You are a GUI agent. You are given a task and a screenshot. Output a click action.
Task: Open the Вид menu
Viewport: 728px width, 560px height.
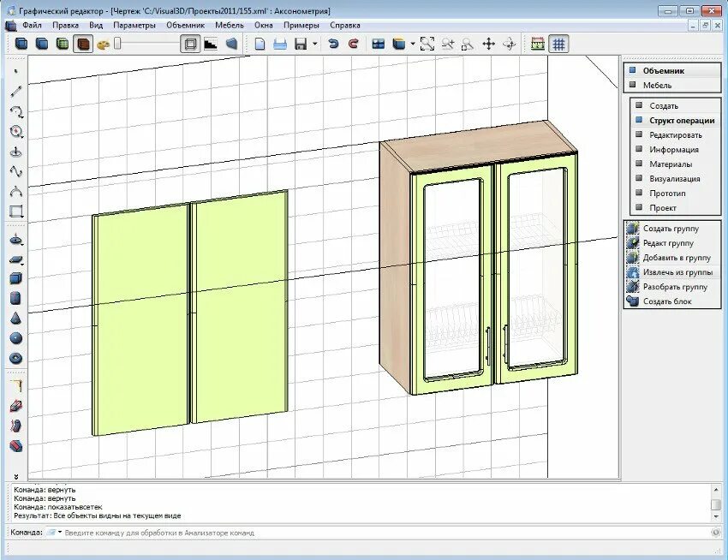[x=96, y=25]
